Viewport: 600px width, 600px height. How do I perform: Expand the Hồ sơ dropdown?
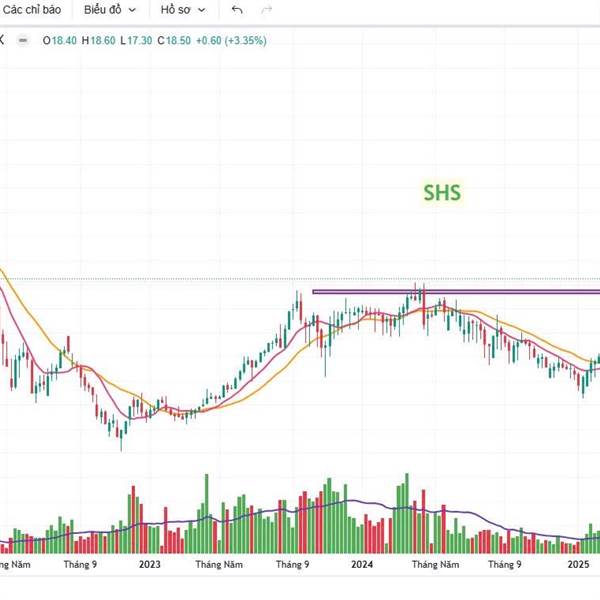pyautogui.click(x=183, y=10)
